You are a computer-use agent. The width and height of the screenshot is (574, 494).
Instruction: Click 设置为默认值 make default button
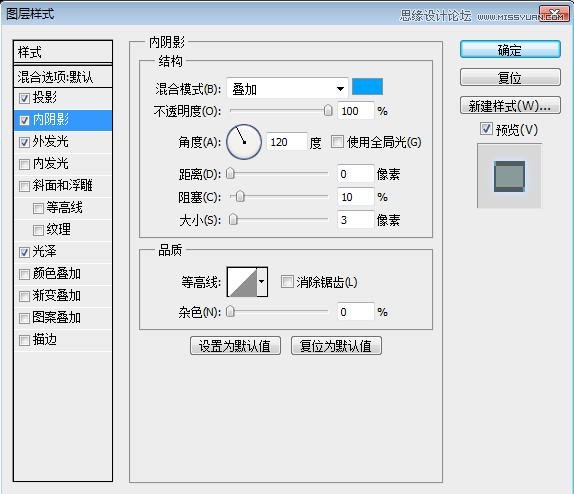[x=235, y=346]
